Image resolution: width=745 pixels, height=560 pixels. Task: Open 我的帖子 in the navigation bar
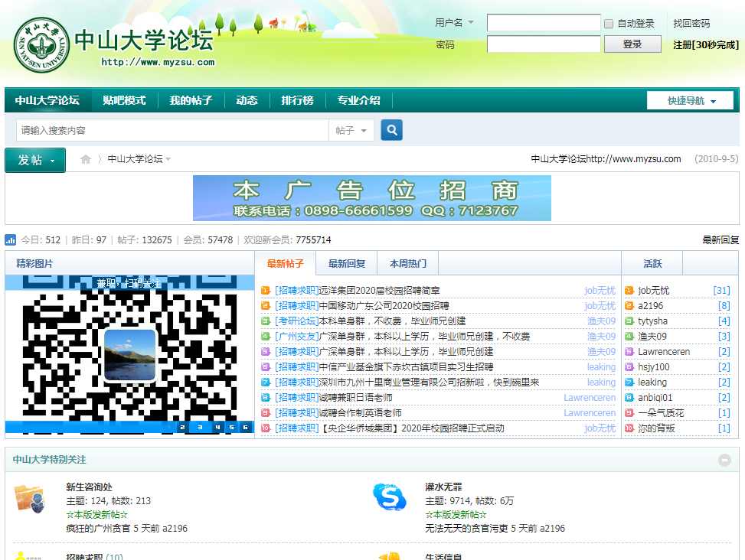(x=191, y=101)
